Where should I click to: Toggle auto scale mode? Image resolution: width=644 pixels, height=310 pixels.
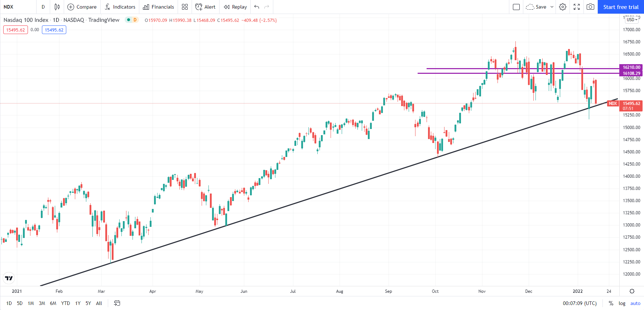[x=635, y=303]
